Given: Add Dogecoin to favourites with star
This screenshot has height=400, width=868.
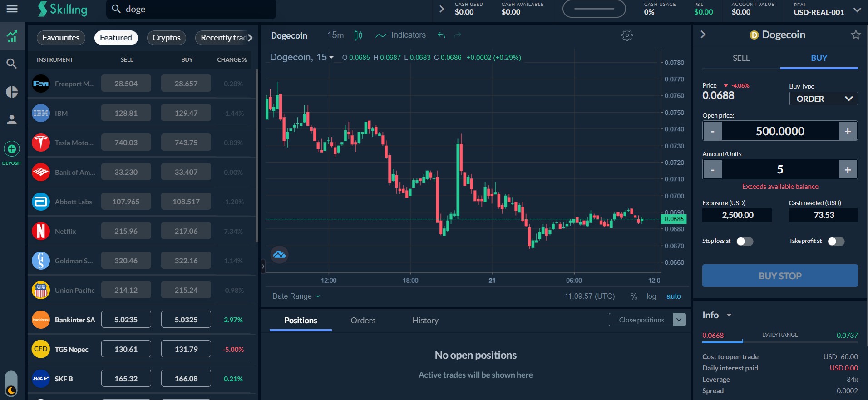Looking at the screenshot, I should [x=855, y=35].
